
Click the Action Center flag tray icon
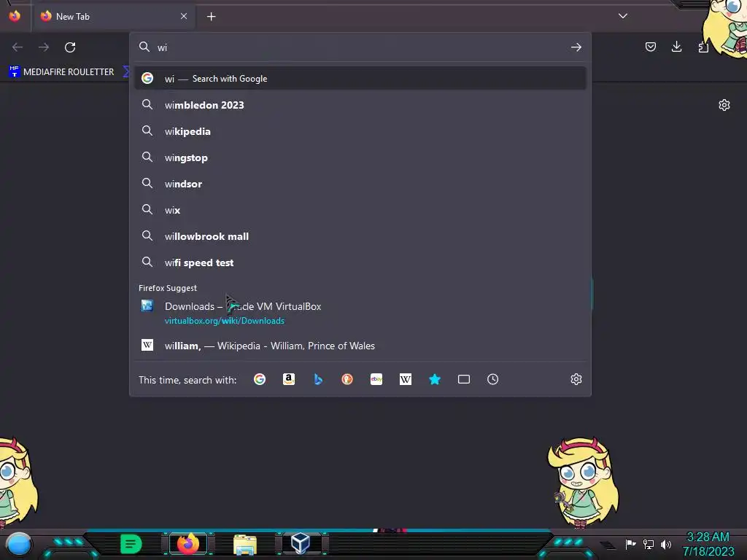point(630,544)
